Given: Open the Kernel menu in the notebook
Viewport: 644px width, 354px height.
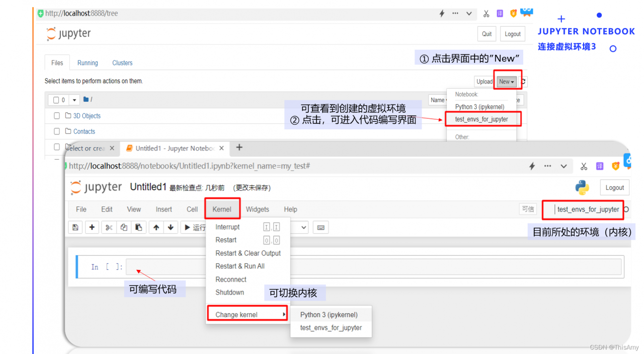Looking at the screenshot, I should (x=222, y=209).
